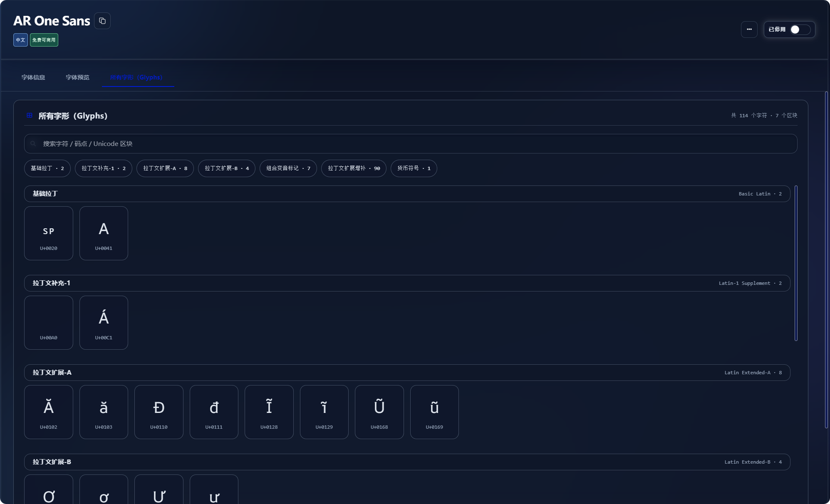Screen dimensions: 830x504
Task: Select the Ũ glyph U+0168
Action: click(379, 412)
